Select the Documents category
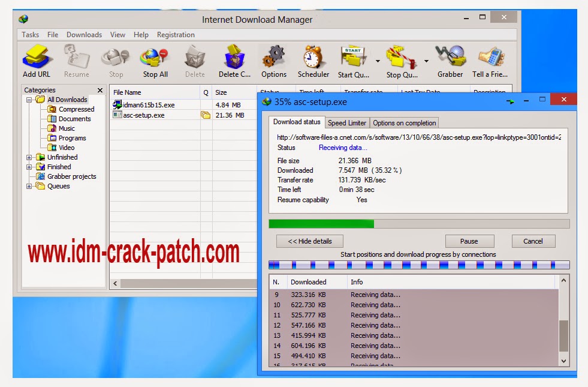 pyautogui.click(x=75, y=119)
